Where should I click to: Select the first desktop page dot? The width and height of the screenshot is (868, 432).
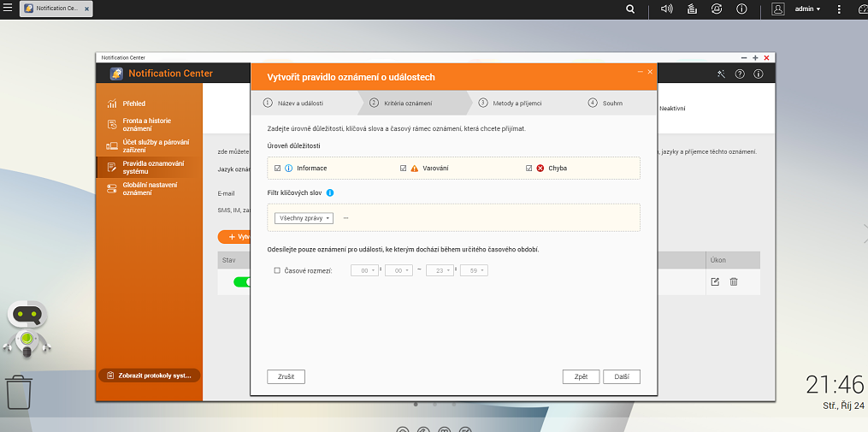click(x=416, y=405)
